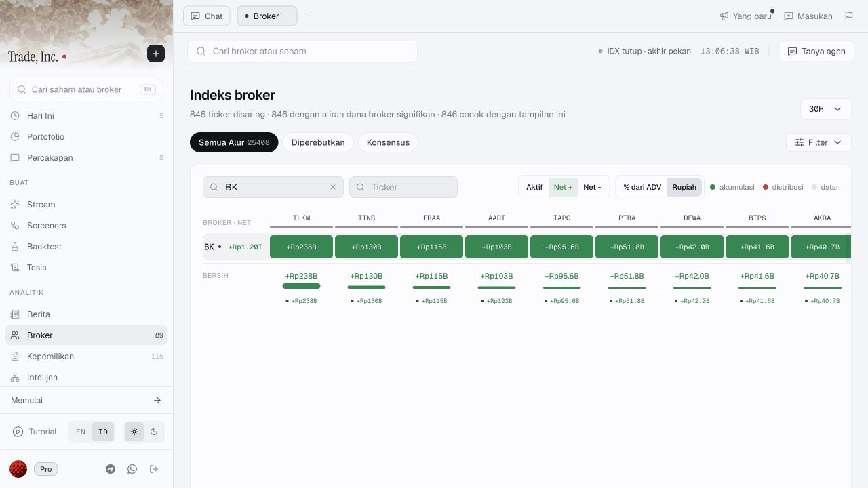868x488 pixels.
Task: Select the Diperebutkan tab
Action: [318, 142]
